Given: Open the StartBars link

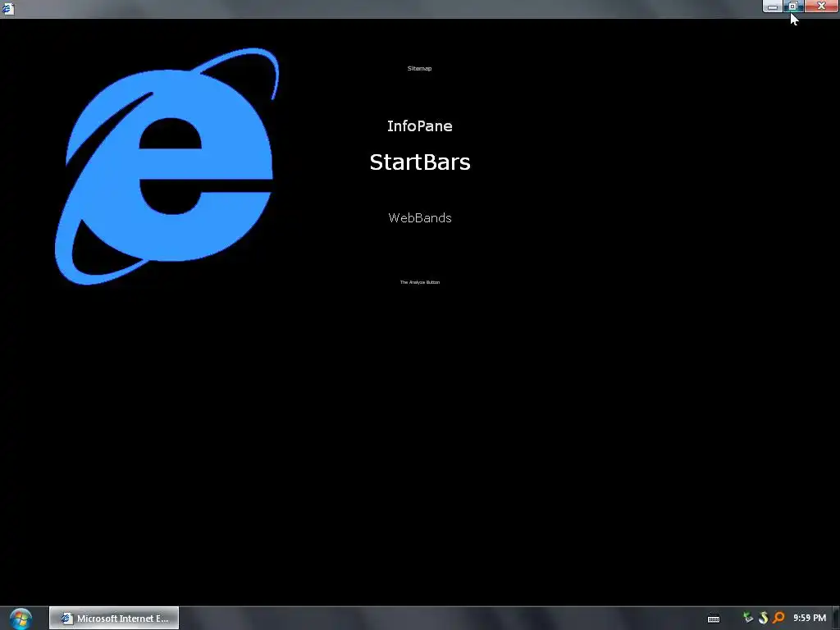Looking at the screenshot, I should (420, 162).
